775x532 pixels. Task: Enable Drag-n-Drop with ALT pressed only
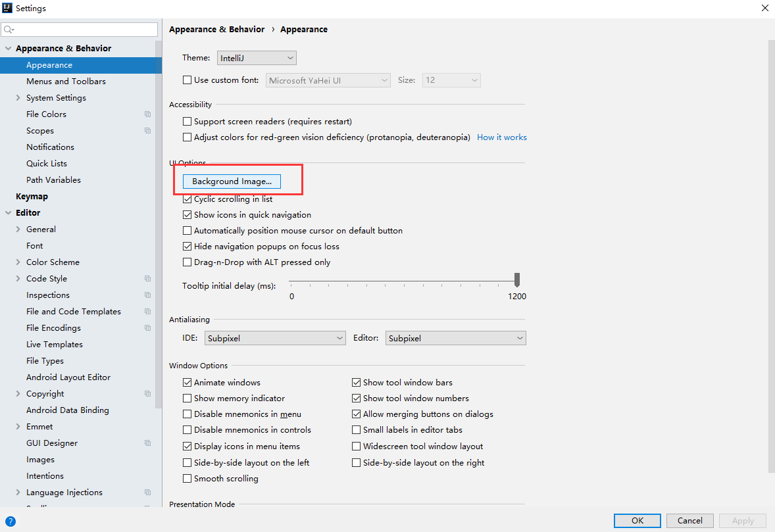pyautogui.click(x=187, y=262)
